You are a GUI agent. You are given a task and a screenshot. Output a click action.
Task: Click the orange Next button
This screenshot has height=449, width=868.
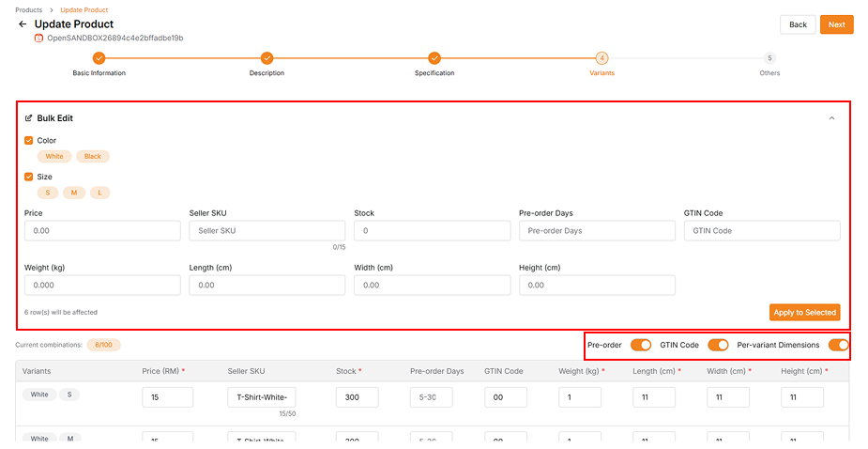point(836,24)
